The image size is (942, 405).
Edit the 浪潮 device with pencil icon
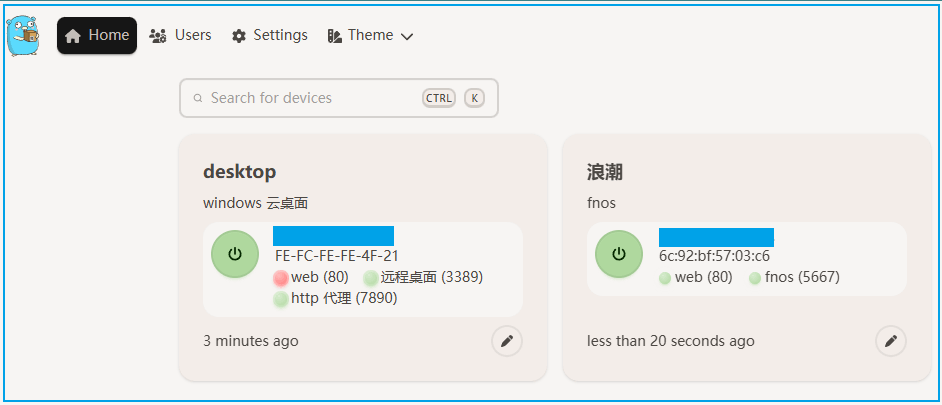(x=891, y=341)
